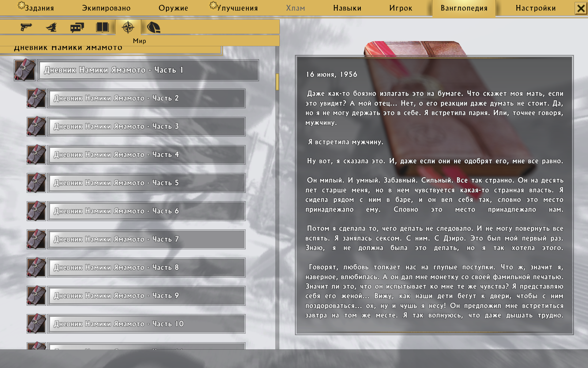Click the entry list scrollbar thumb

(x=277, y=82)
